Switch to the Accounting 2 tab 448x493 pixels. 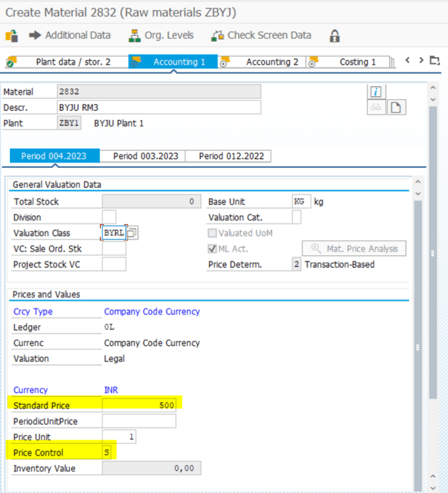pyautogui.click(x=272, y=62)
